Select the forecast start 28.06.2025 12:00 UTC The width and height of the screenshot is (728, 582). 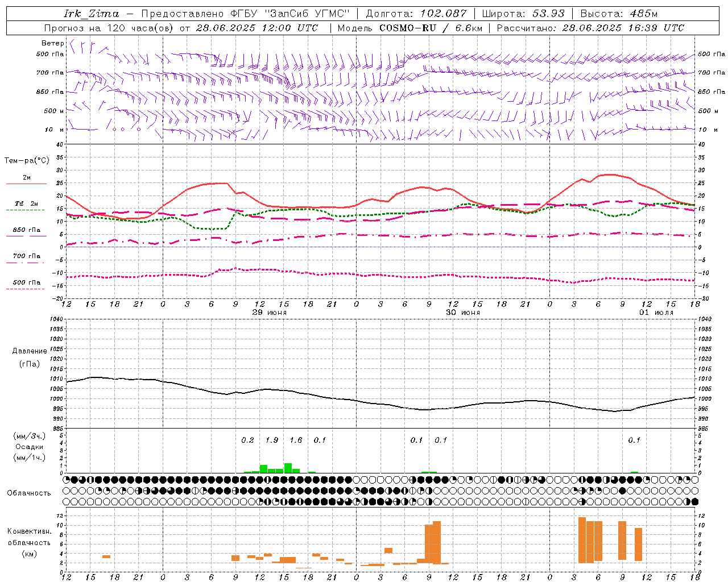(x=257, y=28)
